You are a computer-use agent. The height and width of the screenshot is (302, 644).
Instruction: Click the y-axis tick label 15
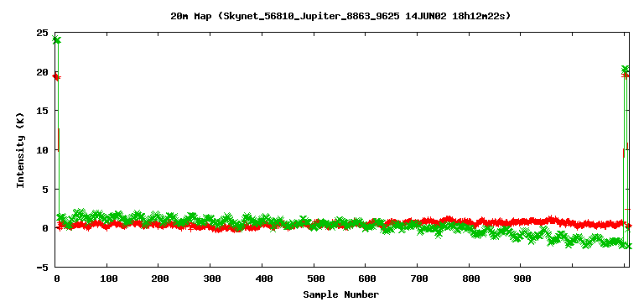pos(43,111)
